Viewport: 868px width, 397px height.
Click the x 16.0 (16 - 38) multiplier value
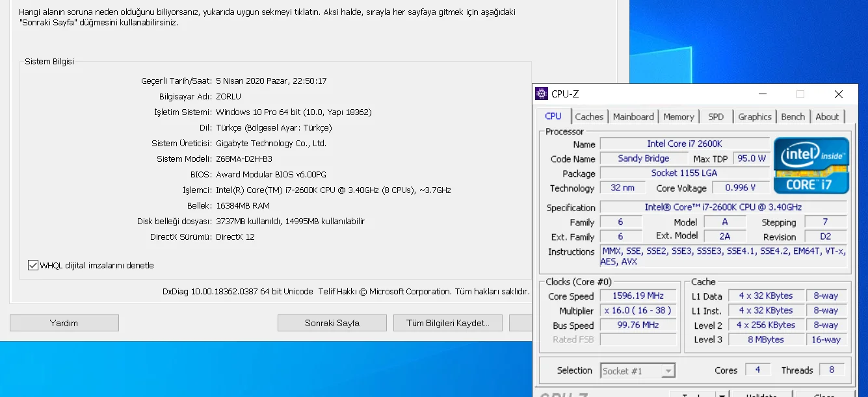(638, 311)
